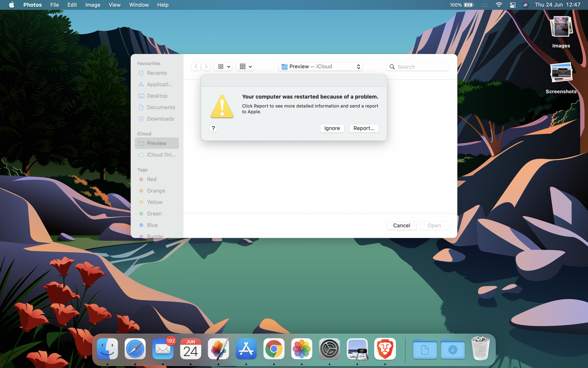The width and height of the screenshot is (588, 368).
Task: Go back with the left chevron arrow
Action: [196, 67]
